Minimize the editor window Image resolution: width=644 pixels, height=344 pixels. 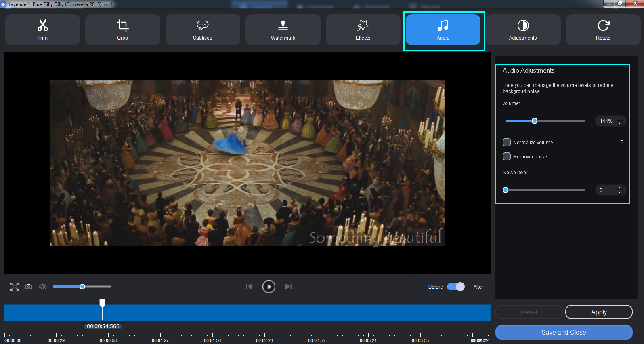(x=609, y=3)
